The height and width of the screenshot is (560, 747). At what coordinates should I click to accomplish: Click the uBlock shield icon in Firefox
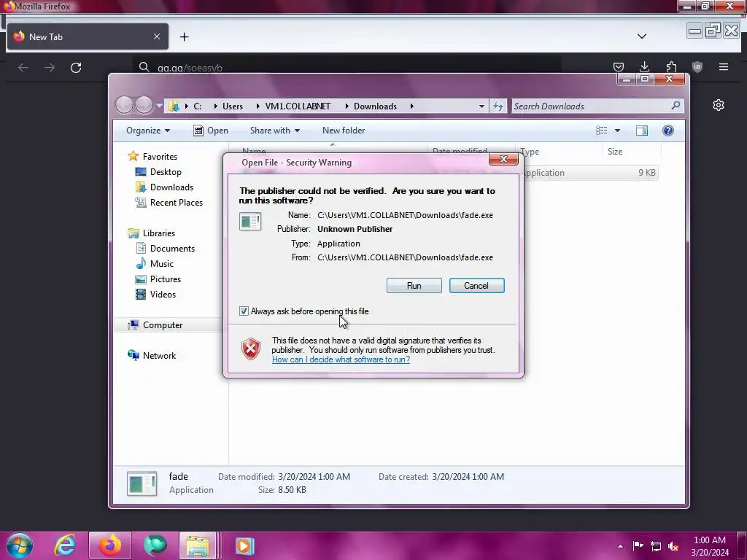pos(697,66)
